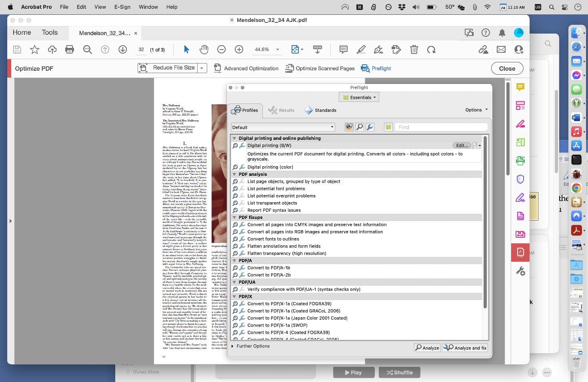Close the Optimize PDF toolbar
This screenshot has width=588, height=382.
[x=507, y=68]
